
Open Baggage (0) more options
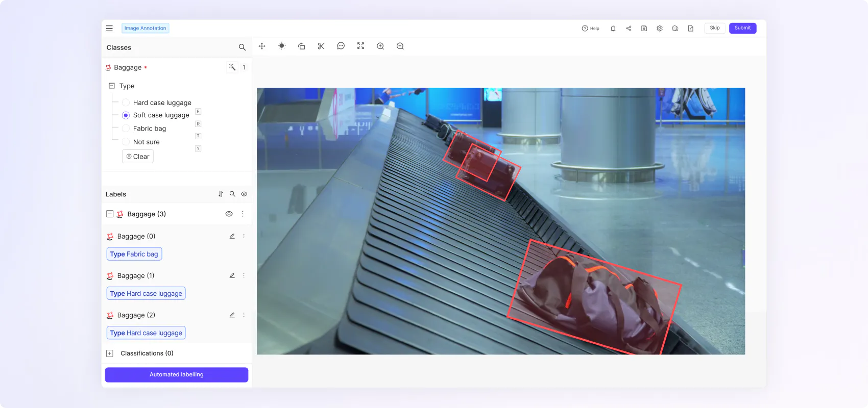(x=244, y=236)
